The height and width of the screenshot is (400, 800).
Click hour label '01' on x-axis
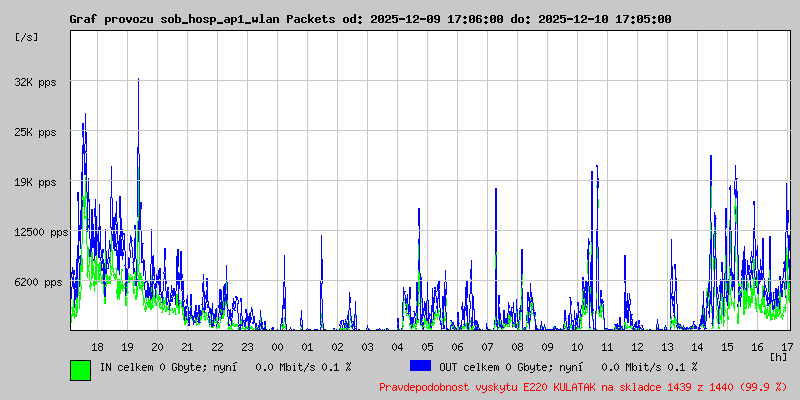pos(307,347)
